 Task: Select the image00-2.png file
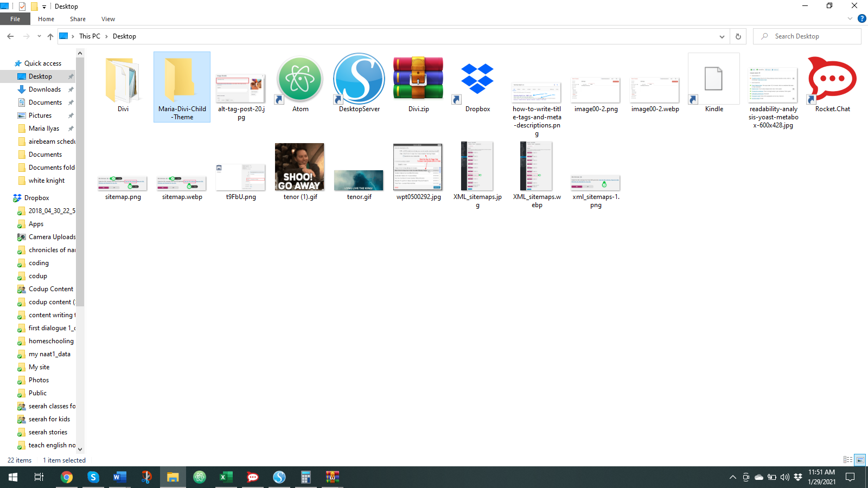point(596,90)
